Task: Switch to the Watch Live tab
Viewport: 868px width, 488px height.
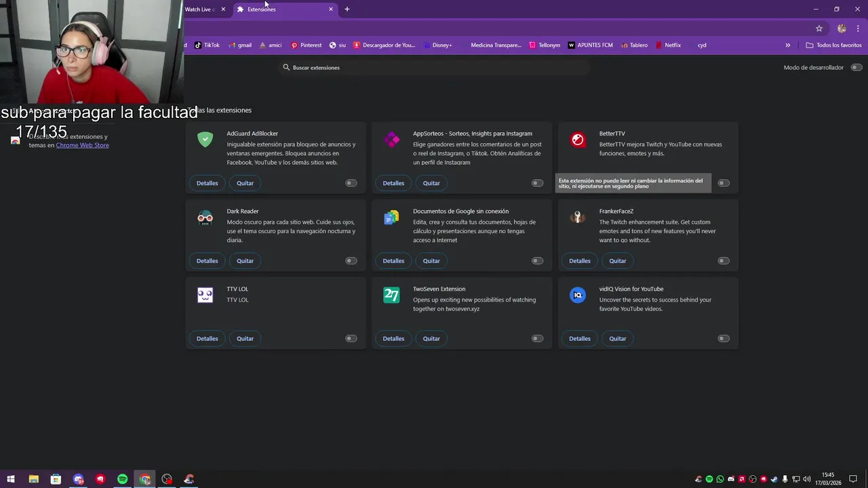Action: (201, 9)
